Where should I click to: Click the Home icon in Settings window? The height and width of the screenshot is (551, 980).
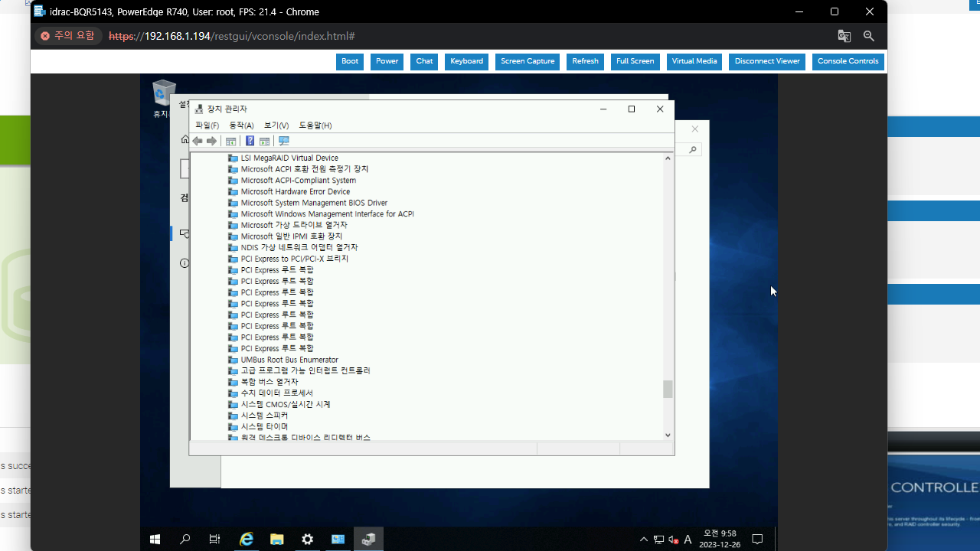point(185,139)
